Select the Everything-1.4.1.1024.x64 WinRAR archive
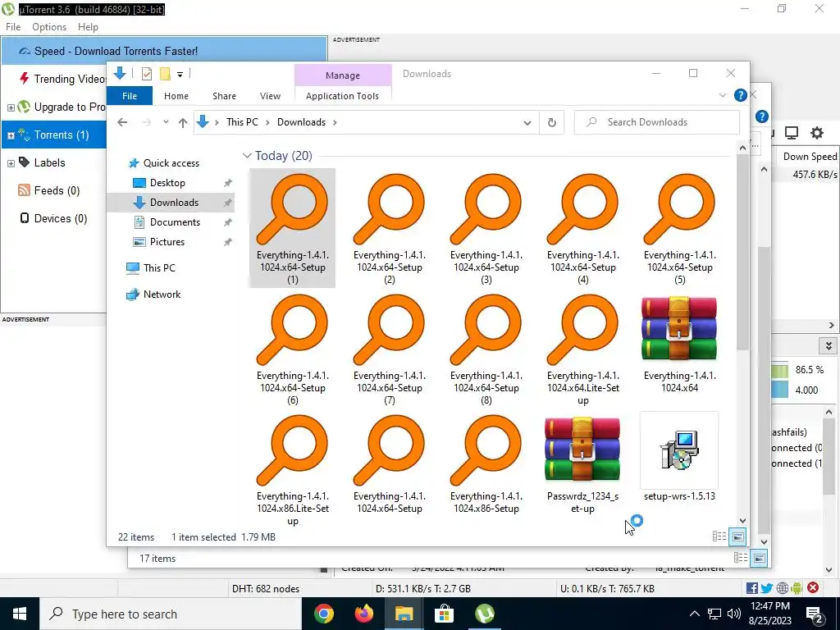The image size is (840, 630). coord(679,345)
